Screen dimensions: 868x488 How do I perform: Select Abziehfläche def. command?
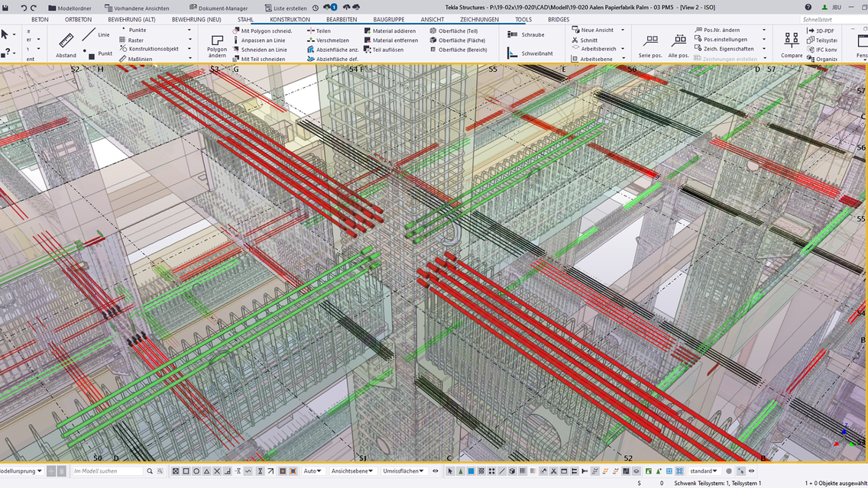[x=332, y=60]
